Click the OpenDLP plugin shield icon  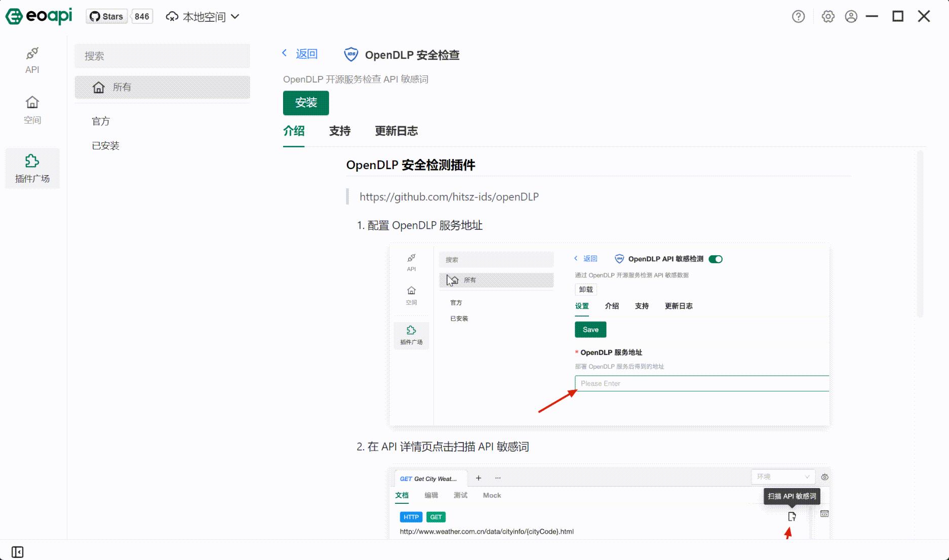click(x=350, y=54)
